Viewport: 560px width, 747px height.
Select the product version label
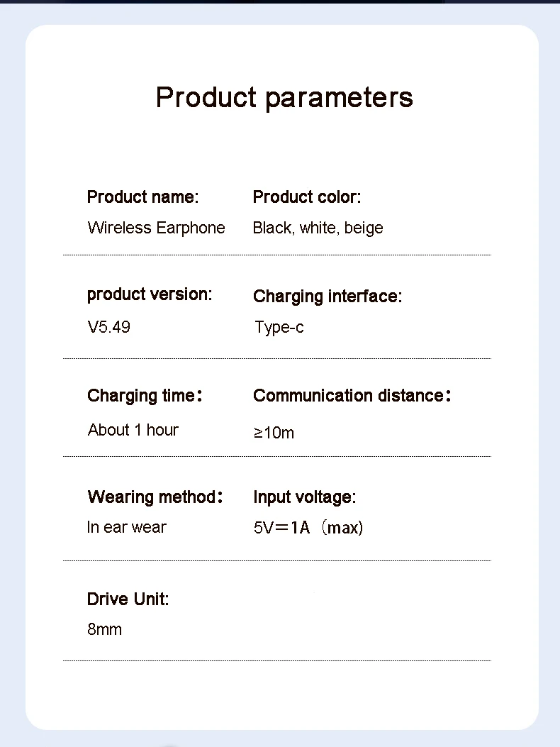click(150, 295)
